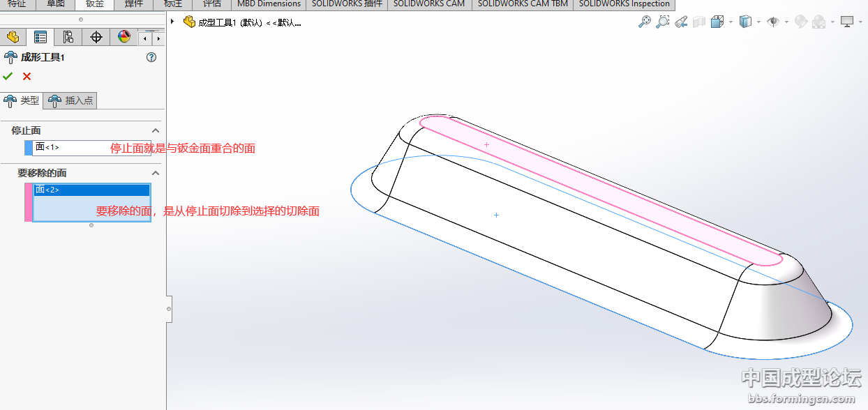The width and height of the screenshot is (868, 410).
Task: Collapse the 要移除的面 section
Action: 156,173
